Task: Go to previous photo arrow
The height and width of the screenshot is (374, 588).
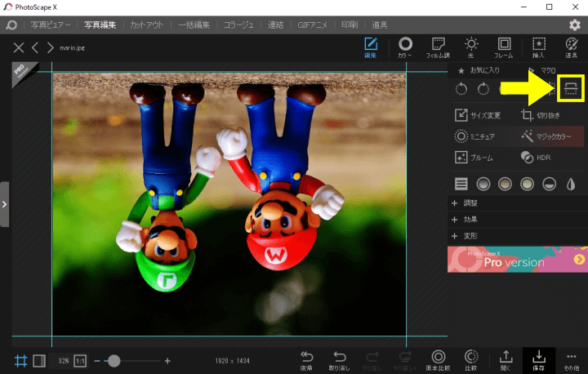Action: pos(35,47)
